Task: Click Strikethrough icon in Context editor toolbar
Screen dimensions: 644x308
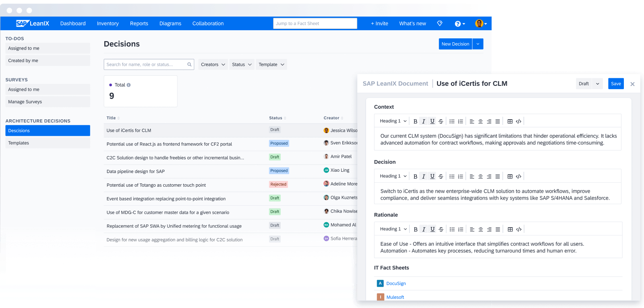Action: click(441, 121)
